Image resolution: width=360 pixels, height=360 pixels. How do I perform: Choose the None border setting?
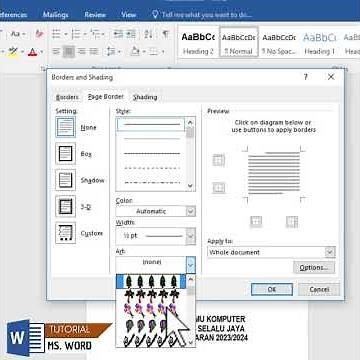tap(66, 127)
